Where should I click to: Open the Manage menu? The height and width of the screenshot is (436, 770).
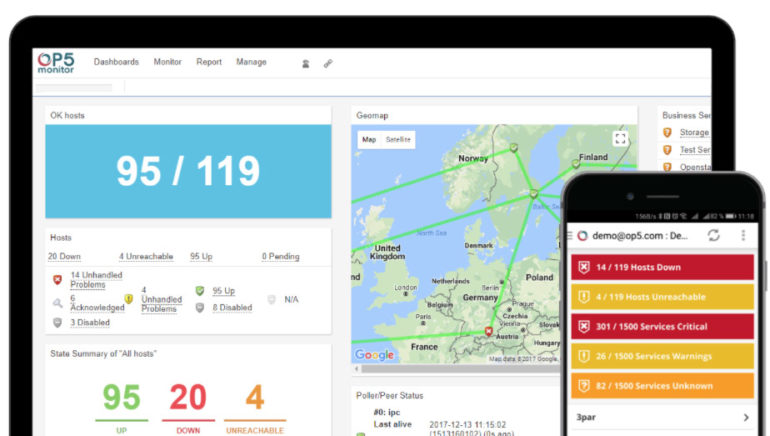[251, 62]
